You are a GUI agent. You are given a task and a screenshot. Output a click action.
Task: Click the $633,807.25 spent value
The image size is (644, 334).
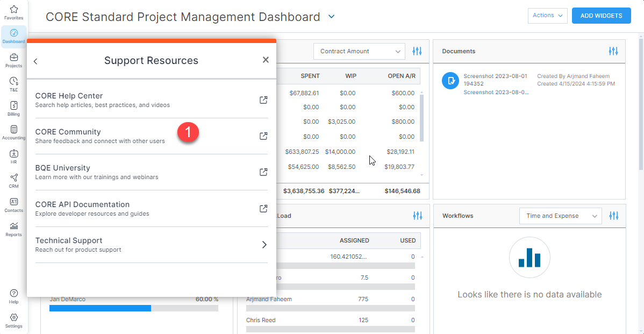[x=302, y=152]
